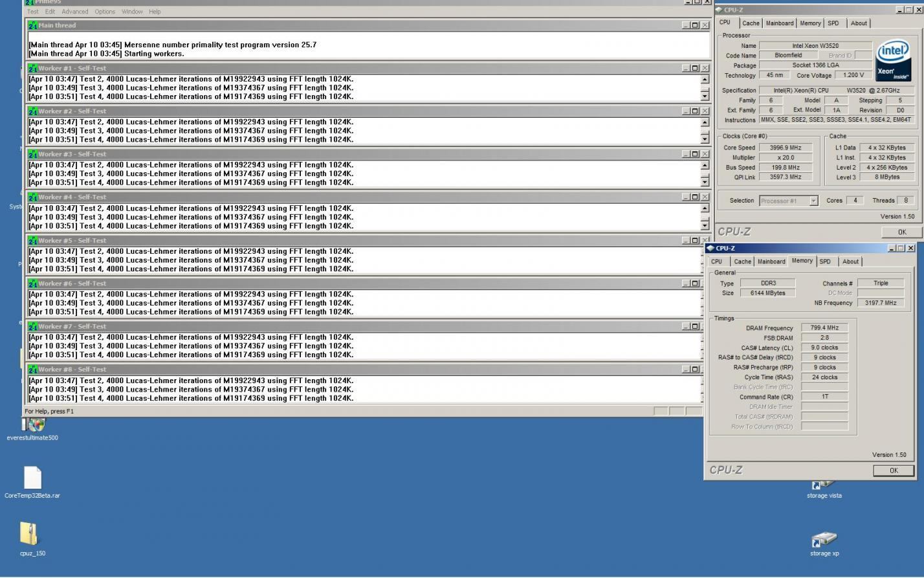Select the storage vista shortcut icon
Screen dimensions: 924x578
click(824, 484)
